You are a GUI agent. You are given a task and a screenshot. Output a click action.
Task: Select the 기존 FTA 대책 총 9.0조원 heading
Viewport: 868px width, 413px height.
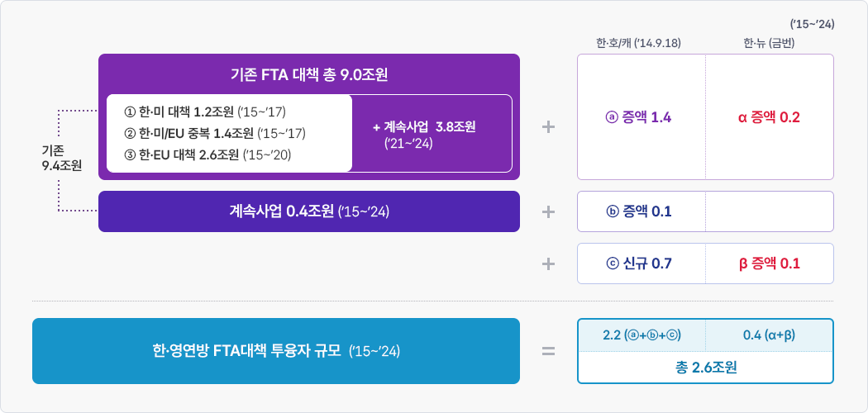tap(309, 74)
